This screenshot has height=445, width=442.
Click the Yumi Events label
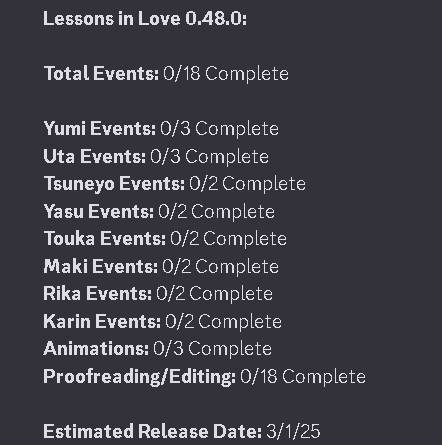pyautogui.click(x=100, y=129)
